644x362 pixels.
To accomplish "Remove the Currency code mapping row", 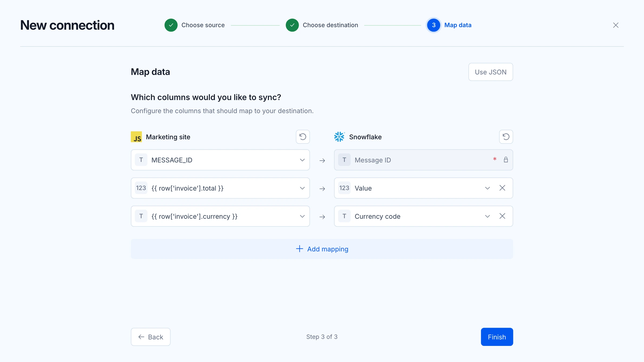I will tap(502, 216).
